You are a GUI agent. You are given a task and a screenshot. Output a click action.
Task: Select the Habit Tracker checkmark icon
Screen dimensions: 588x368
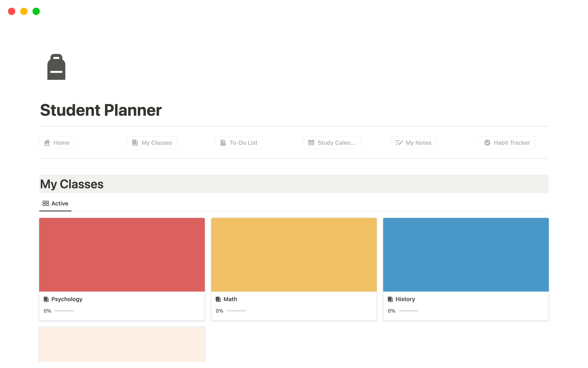(x=487, y=143)
